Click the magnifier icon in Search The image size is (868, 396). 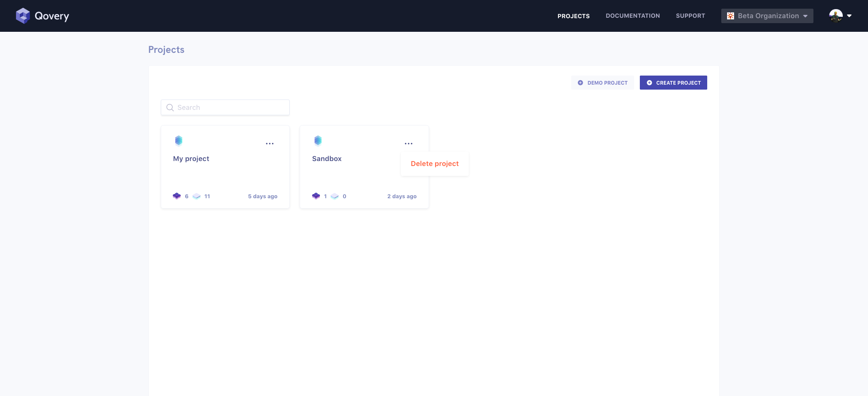(170, 107)
